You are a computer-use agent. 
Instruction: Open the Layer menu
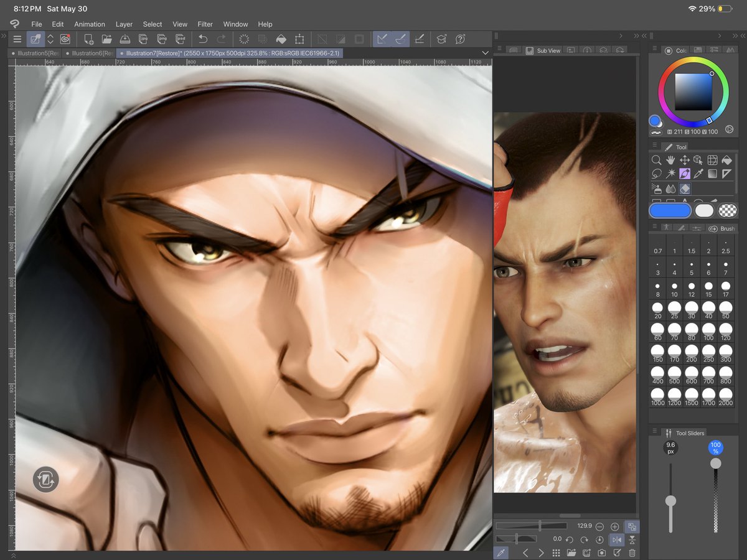[124, 24]
